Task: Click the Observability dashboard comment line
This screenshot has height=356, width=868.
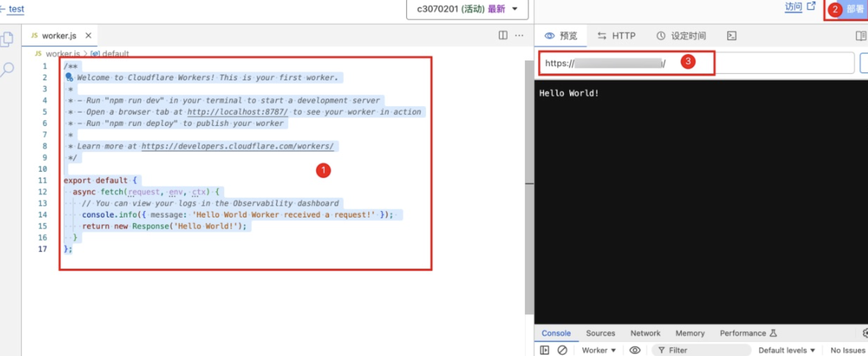Action: [x=210, y=203]
